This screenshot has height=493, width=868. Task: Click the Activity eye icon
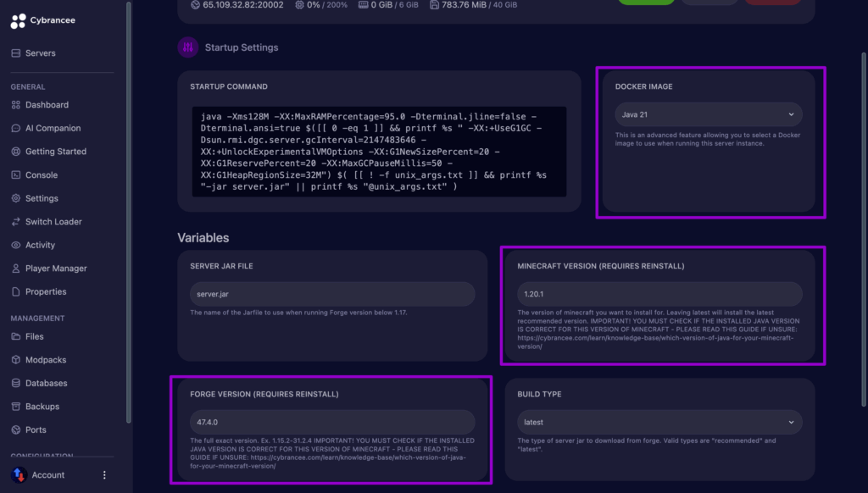16,246
